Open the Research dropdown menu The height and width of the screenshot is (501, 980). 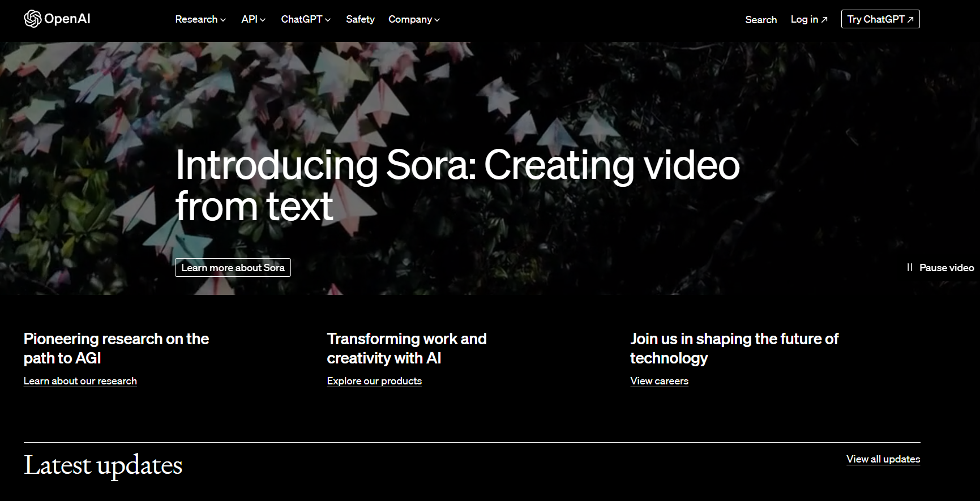[200, 19]
